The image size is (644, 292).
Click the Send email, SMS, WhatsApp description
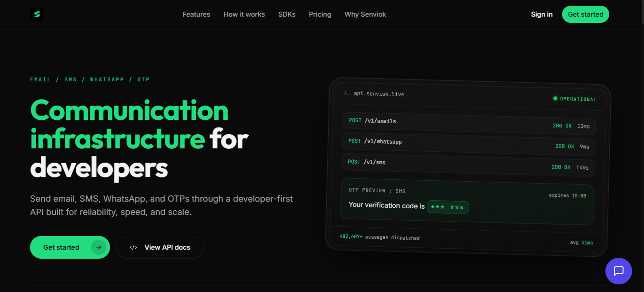(x=161, y=205)
